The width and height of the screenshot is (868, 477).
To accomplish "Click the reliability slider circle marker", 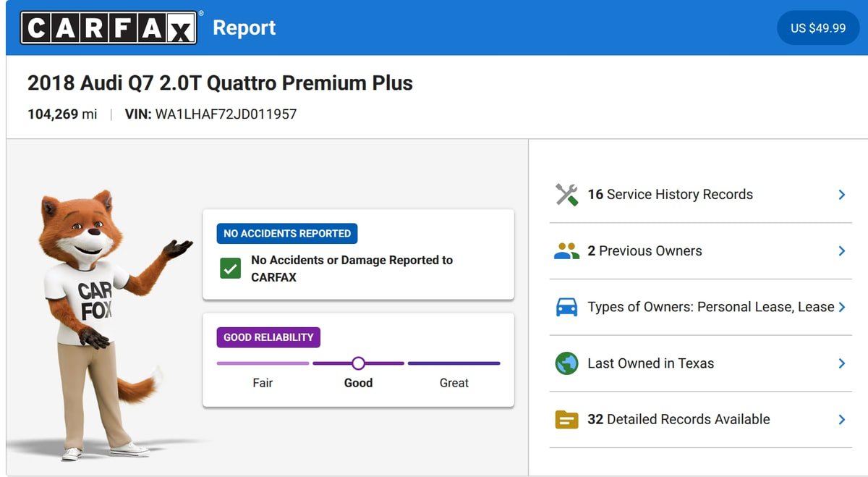I will tap(358, 363).
